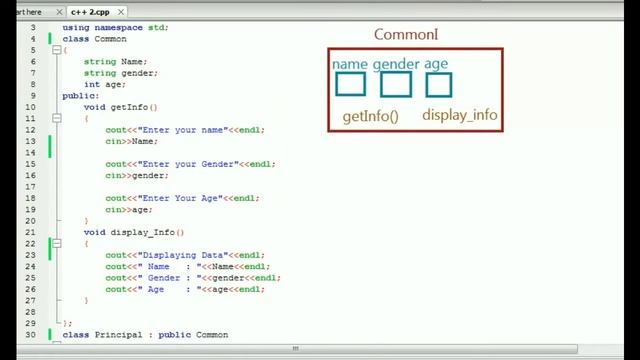
Task: Click 'using namespace std;' text
Action: tap(115, 27)
